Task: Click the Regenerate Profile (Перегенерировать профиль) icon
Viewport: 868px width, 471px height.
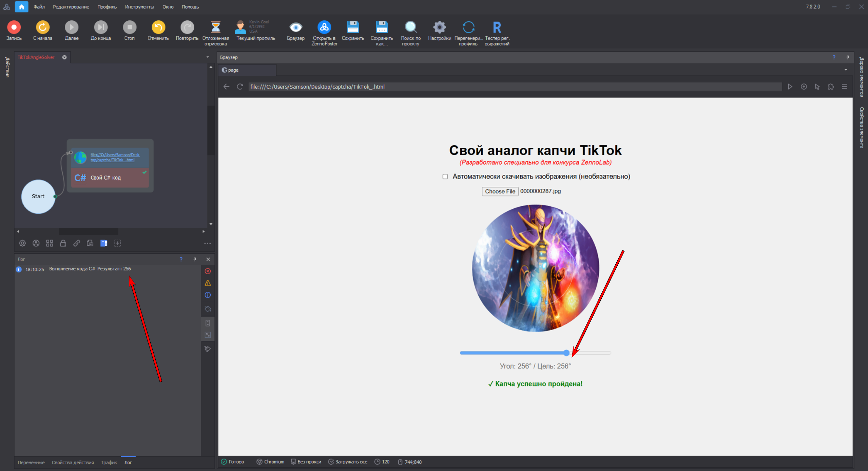Action: pos(468,27)
